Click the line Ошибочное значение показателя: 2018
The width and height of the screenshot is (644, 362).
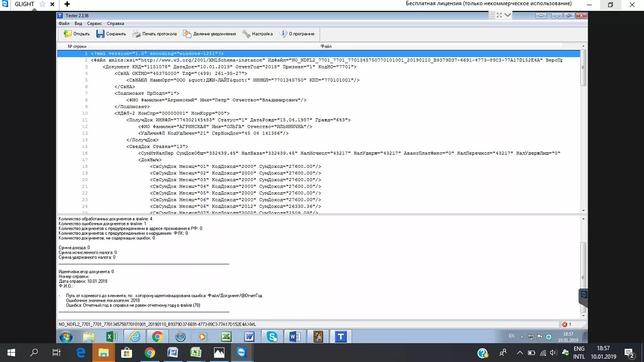pyautogui.click(x=103, y=300)
